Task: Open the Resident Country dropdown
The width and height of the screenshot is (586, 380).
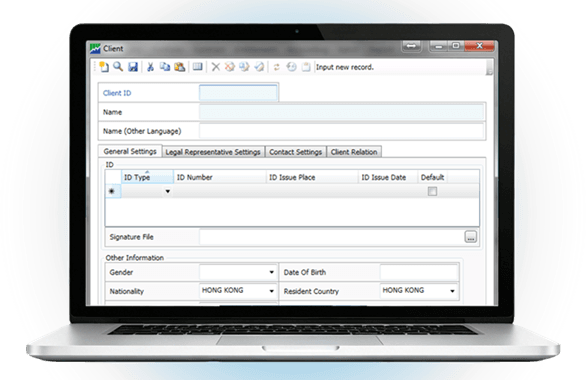Action: point(452,291)
